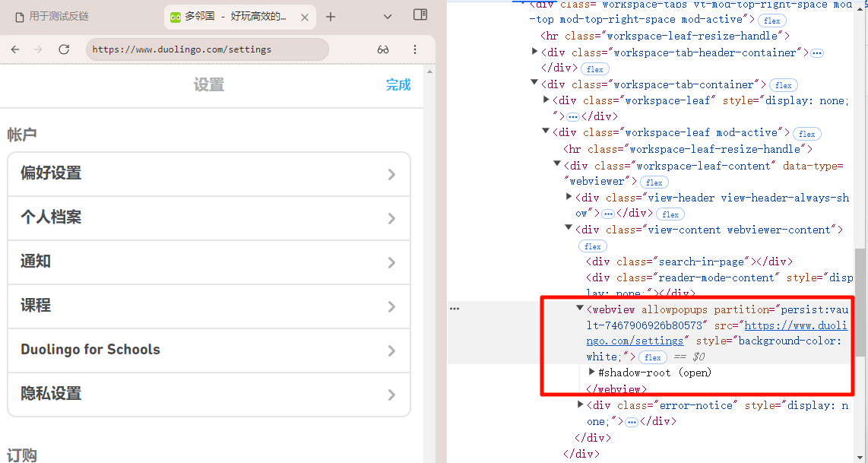Expand the error-notice div node
This screenshot has height=463, width=868.
click(581, 405)
